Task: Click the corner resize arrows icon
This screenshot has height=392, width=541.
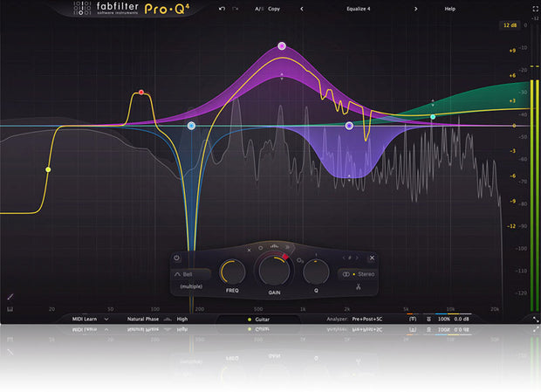Action: click(x=536, y=320)
